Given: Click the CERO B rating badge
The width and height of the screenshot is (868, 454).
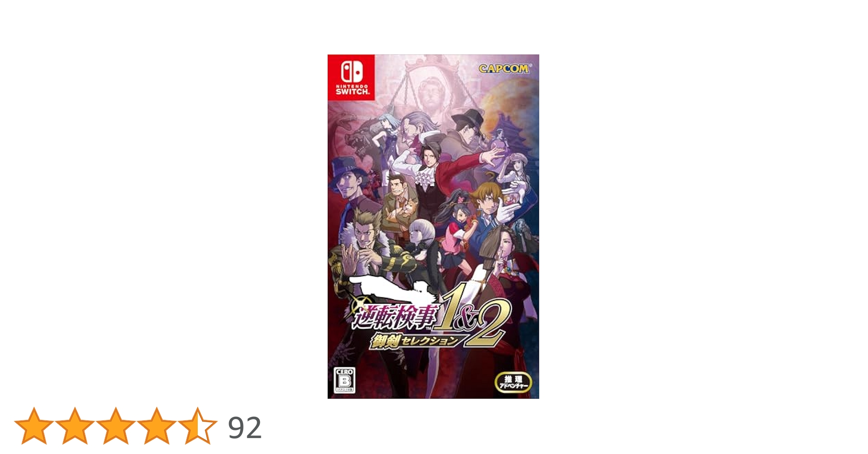Looking at the screenshot, I should tap(345, 380).
